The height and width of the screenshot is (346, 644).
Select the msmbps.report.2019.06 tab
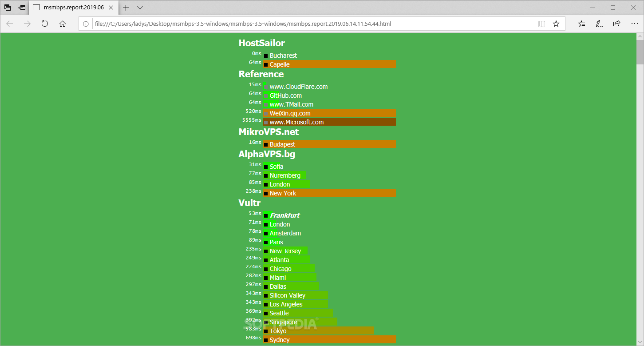tap(74, 8)
